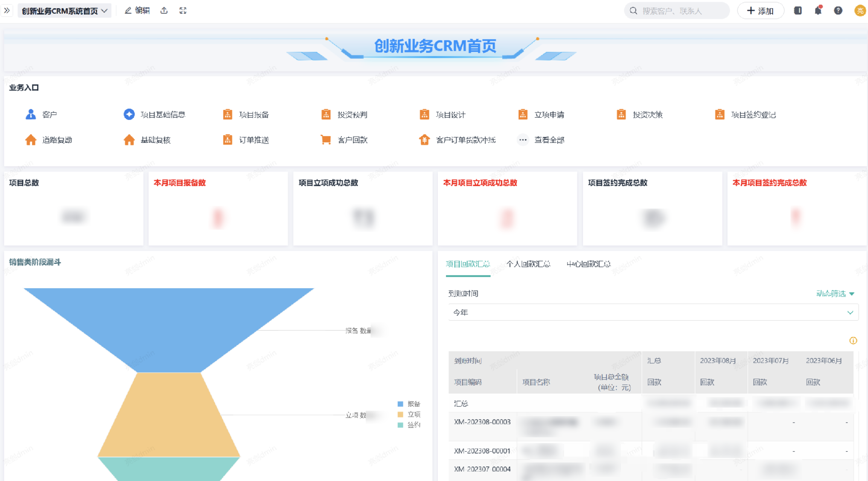This screenshot has height=481, width=868.
Task: Click info icon above repayment table
Action: click(x=853, y=340)
